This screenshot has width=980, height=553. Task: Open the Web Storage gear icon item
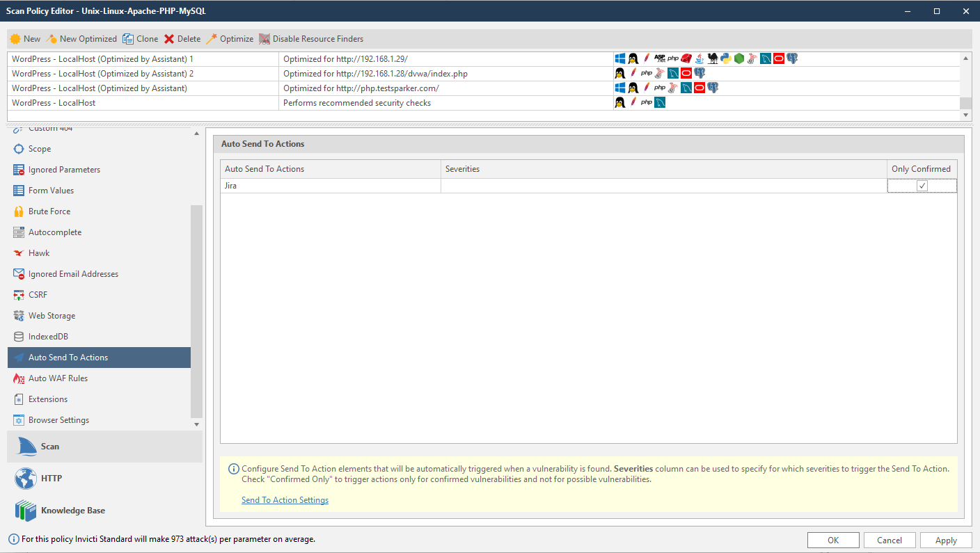[x=19, y=316]
